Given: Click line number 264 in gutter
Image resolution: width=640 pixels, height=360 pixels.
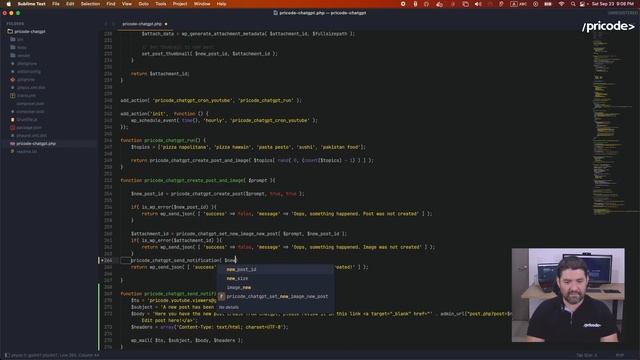Looking at the screenshot, I should [x=109, y=260].
